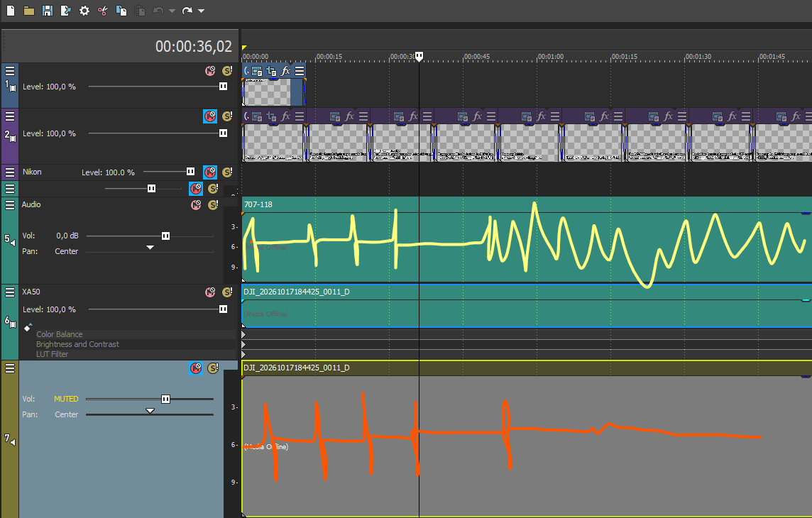Screen dimensions: 812x518
Task: Open Event FX on track 1 clip
Action: 285,71
